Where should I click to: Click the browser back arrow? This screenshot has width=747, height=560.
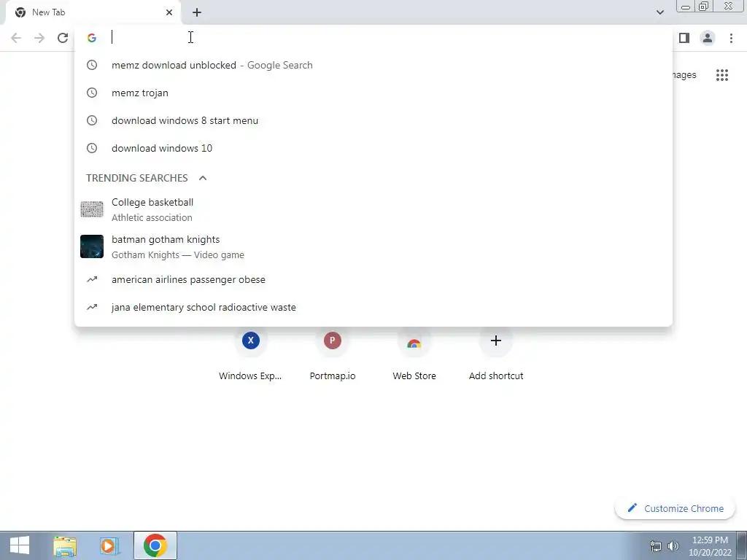click(16, 38)
